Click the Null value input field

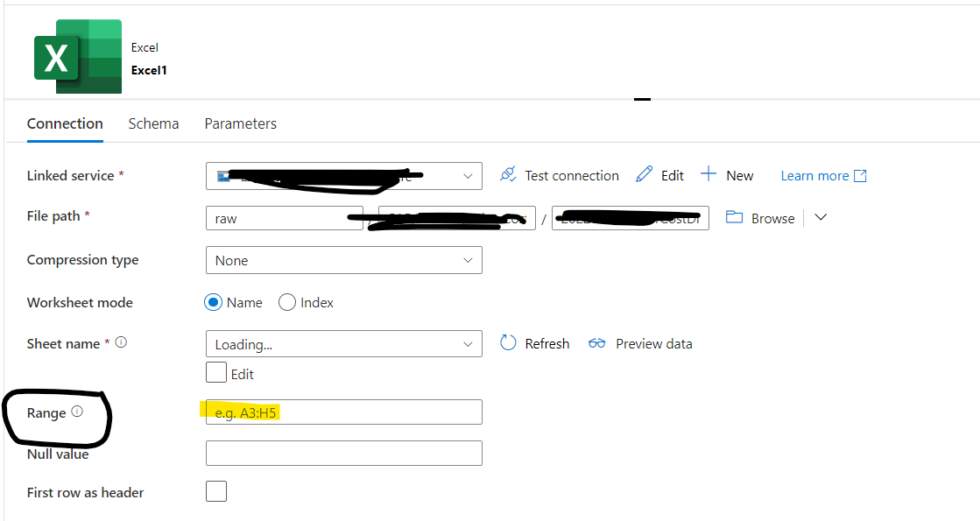point(344,453)
